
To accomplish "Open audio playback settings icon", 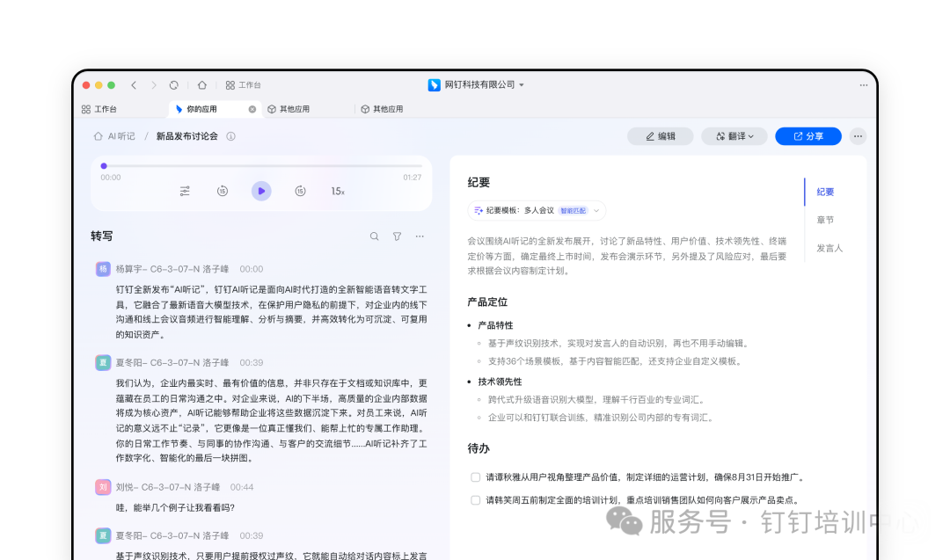I will pyautogui.click(x=185, y=192).
